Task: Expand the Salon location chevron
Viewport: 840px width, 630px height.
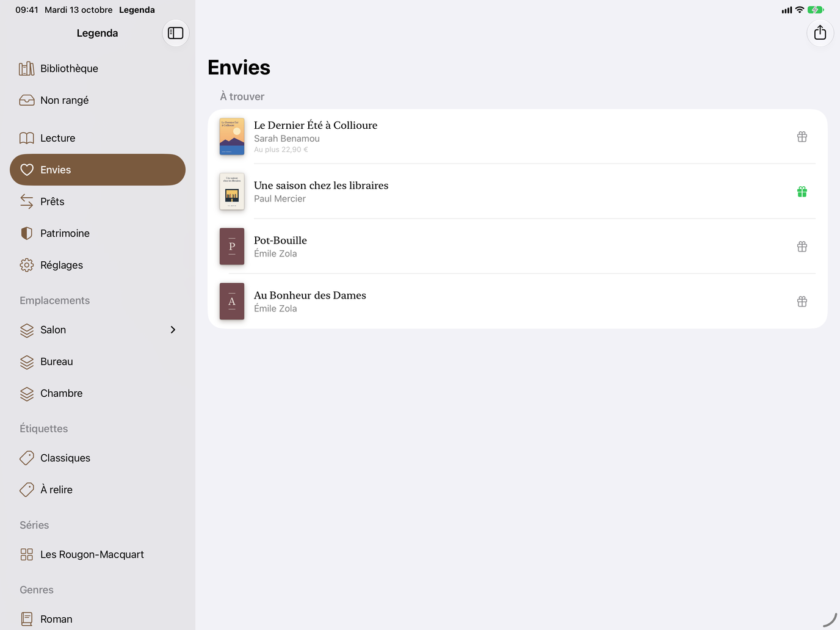Action: (x=173, y=330)
